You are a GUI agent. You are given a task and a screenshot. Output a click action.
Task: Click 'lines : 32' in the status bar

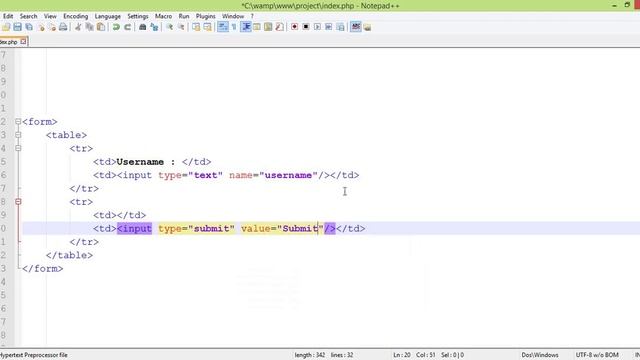342,355
